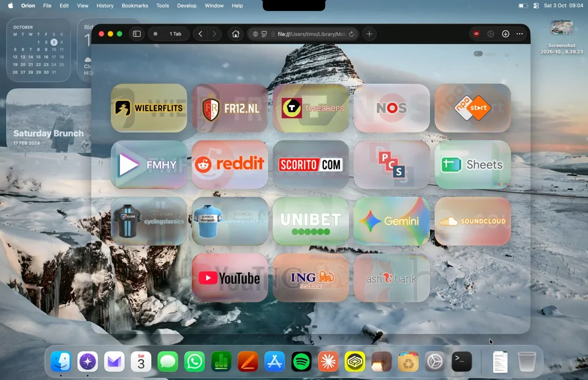This screenshot has width=588, height=380.
Task: Toggle the switch at top right of start page
Action: coord(478,54)
